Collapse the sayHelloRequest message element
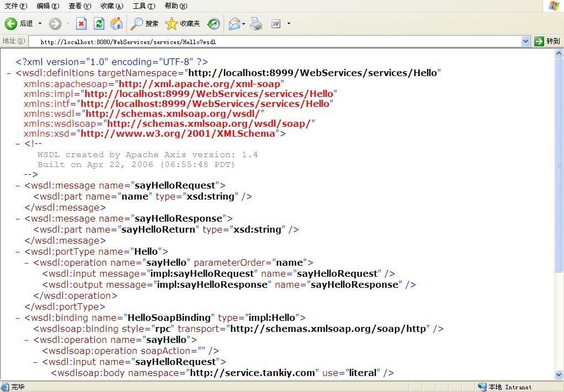Viewport: 564px width, 392px height. point(17,185)
